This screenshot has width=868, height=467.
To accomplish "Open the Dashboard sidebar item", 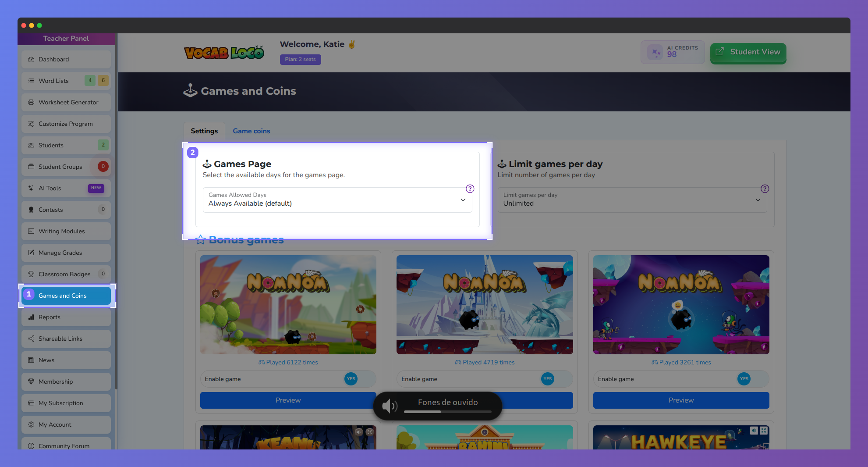I will (66, 59).
